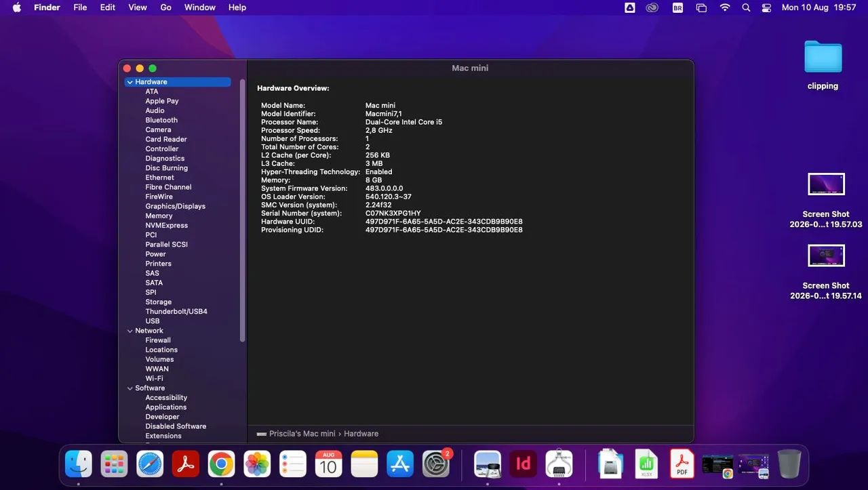This screenshot has width=868, height=490.
Task: Open the BR input source menu
Action: (x=677, y=7)
